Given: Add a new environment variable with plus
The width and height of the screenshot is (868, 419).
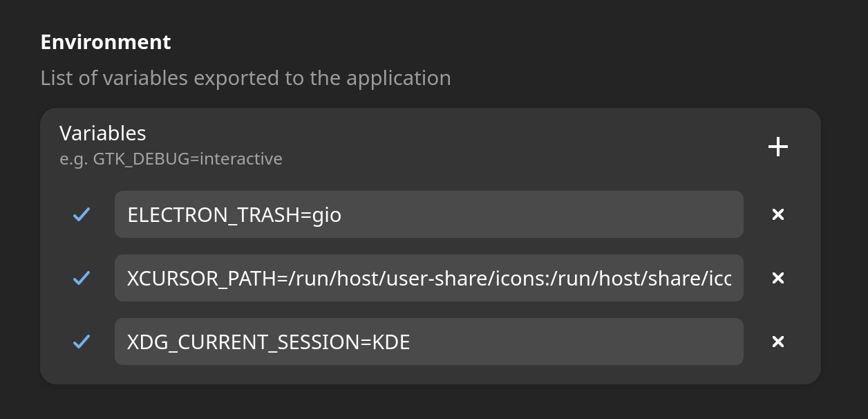Looking at the screenshot, I should point(778,147).
